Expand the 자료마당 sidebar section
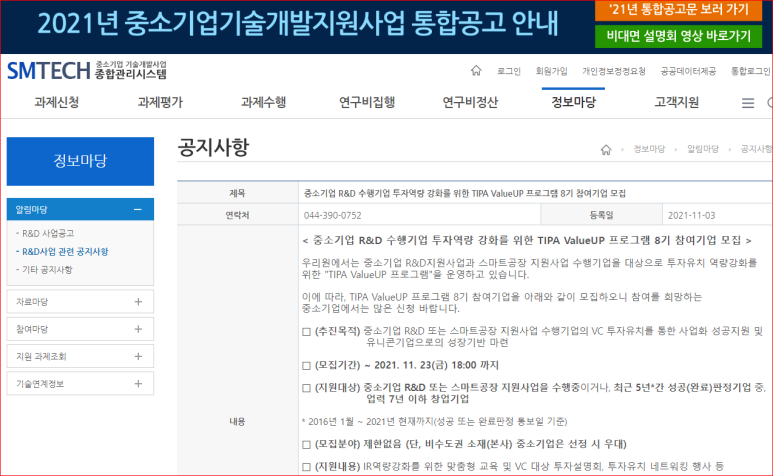This screenshot has width=773, height=476. (80, 302)
